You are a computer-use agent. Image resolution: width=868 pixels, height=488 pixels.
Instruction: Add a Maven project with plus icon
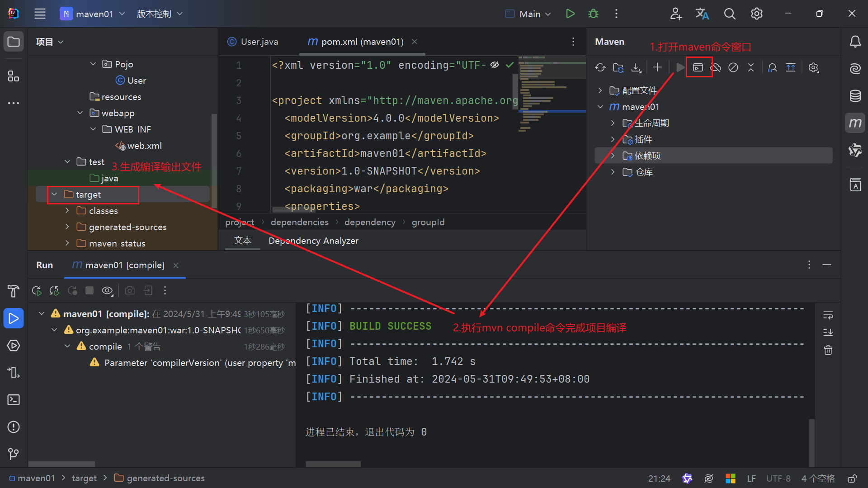[x=657, y=67]
